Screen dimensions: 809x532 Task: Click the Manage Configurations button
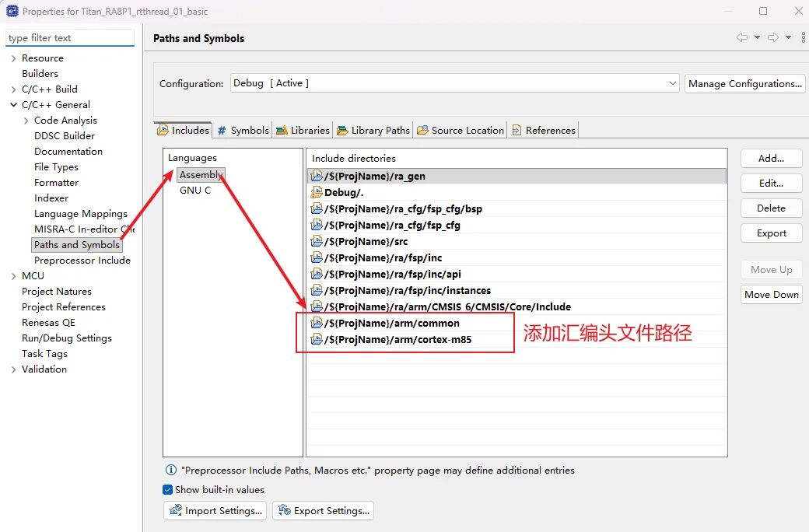click(744, 83)
